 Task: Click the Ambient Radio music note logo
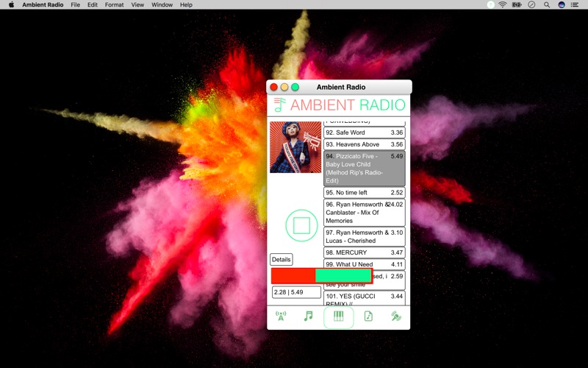click(279, 105)
